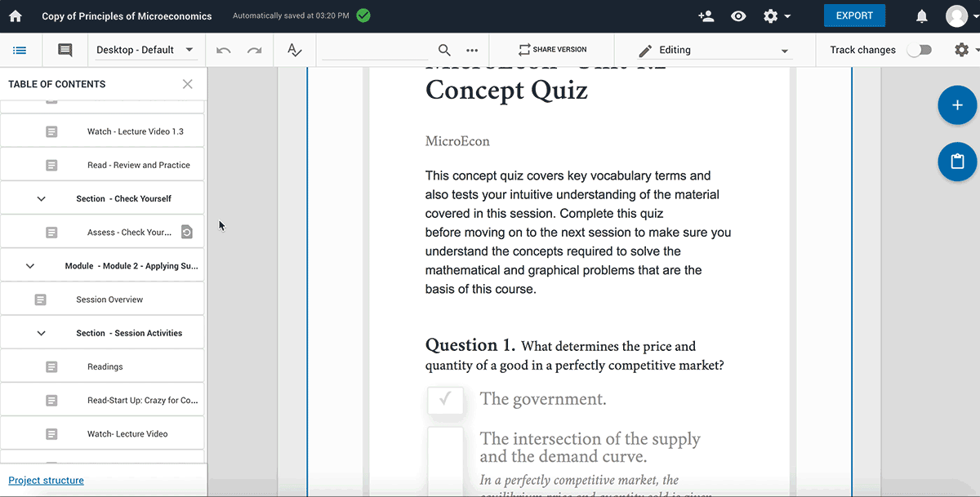Click the project title Copy of Principles of Microeconomics

point(127,16)
